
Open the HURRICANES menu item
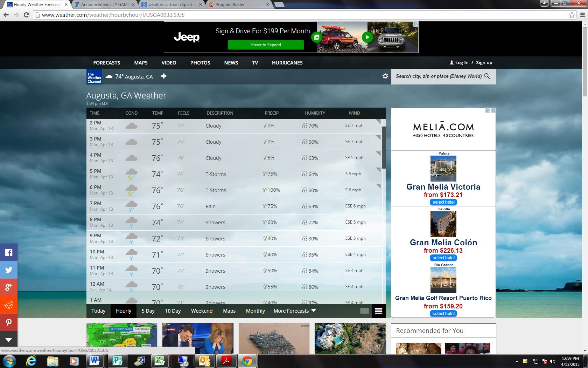[x=287, y=63]
